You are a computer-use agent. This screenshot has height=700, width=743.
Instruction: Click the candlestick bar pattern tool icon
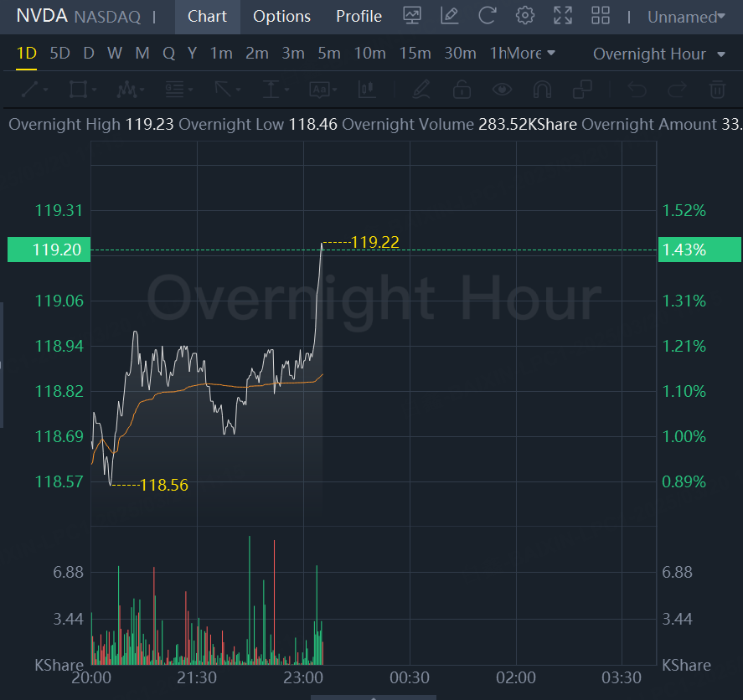[x=367, y=89]
